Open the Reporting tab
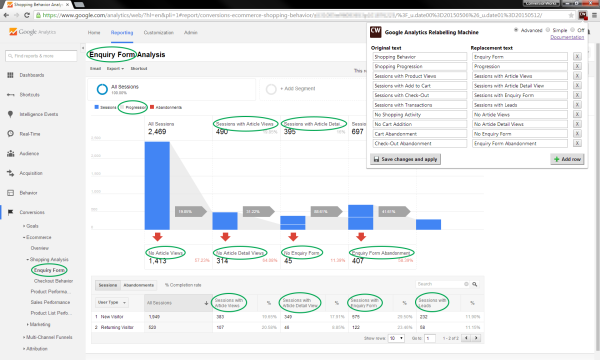600x360 pixels. coord(122,33)
